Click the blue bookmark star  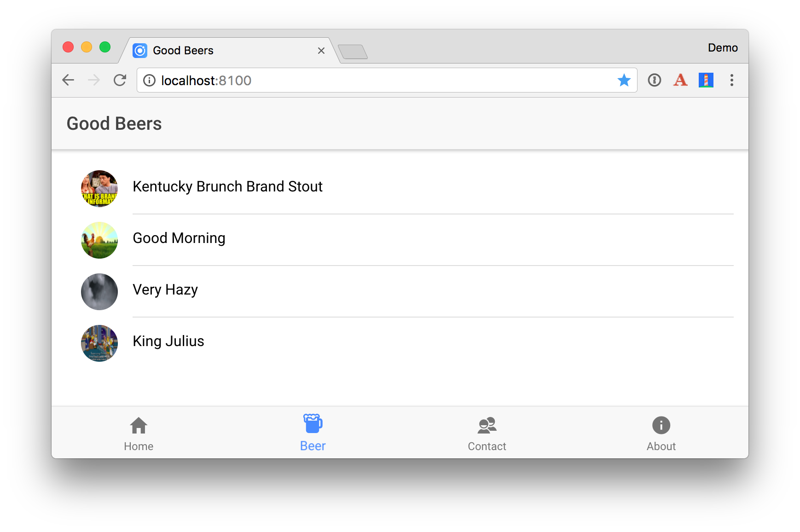[624, 80]
